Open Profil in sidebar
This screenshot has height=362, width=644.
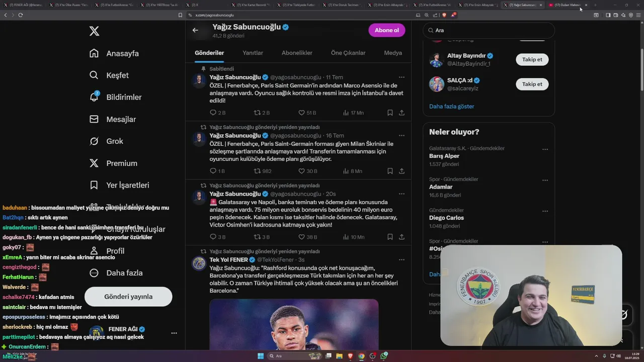[x=107, y=251]
